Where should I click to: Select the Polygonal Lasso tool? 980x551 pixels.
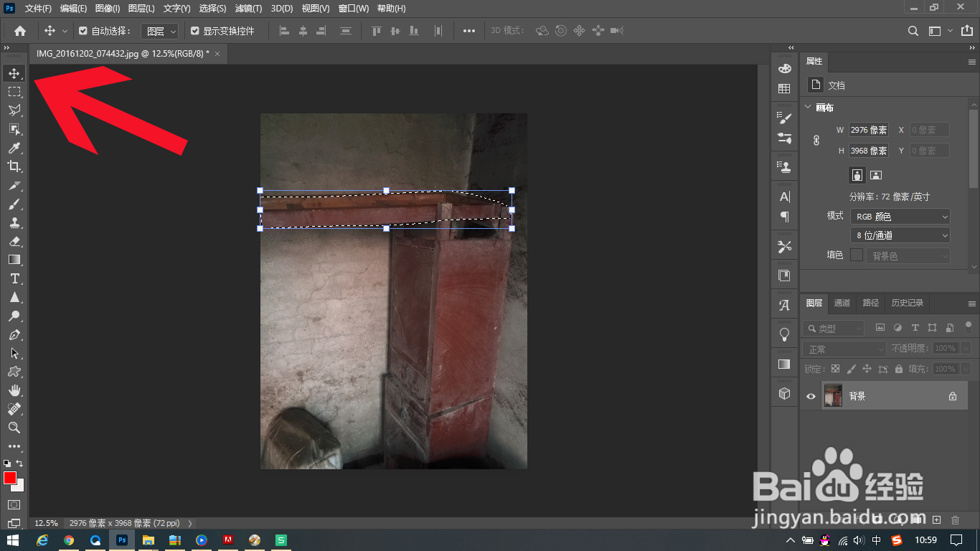(x=14, y=110)
